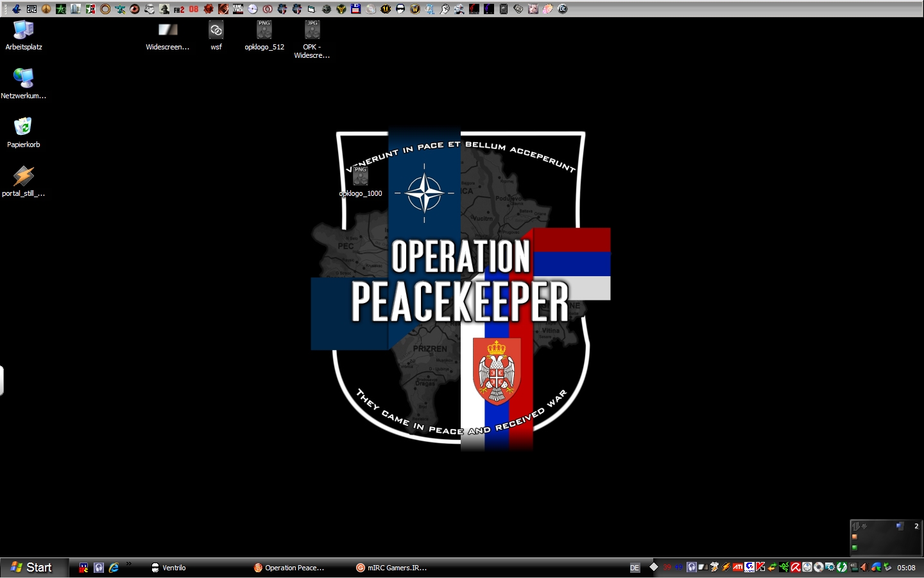Launch the FH2 shortcut in top toolbar

coord(179,9)
